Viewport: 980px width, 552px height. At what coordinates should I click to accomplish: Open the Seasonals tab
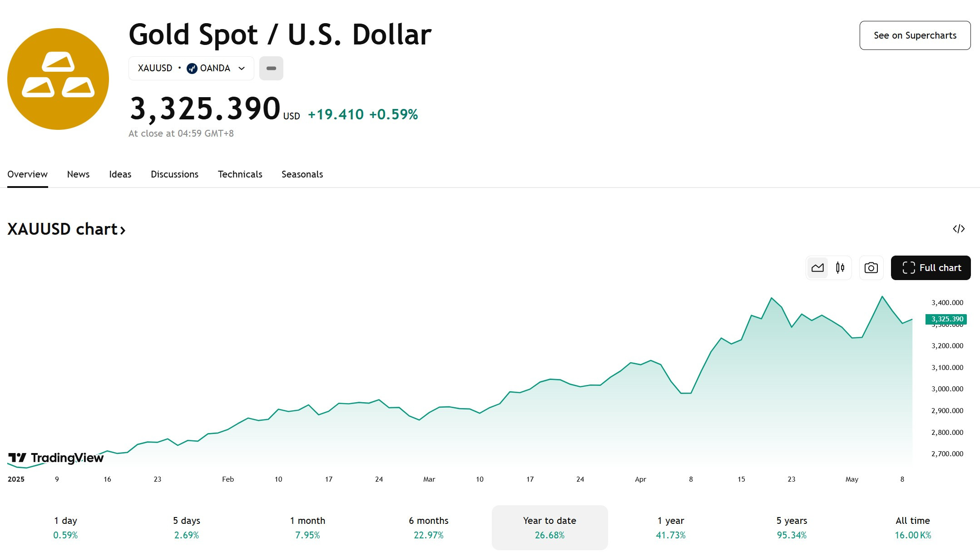302,174
